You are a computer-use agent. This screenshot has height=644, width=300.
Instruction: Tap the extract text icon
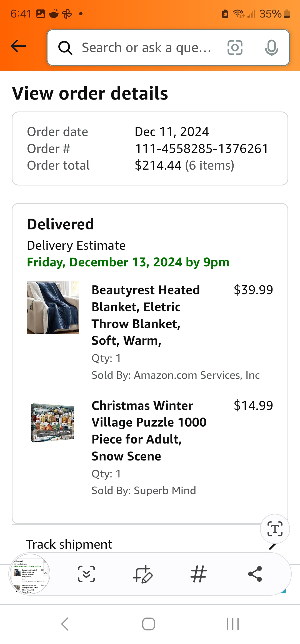(275, 529)
